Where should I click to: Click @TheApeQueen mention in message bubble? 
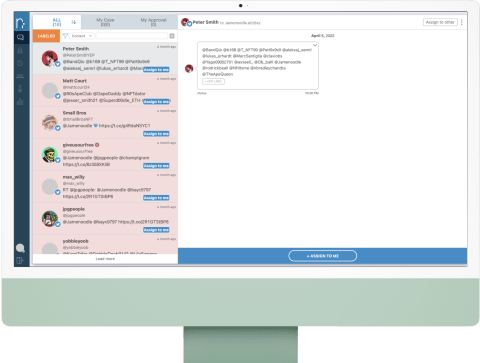218,74
